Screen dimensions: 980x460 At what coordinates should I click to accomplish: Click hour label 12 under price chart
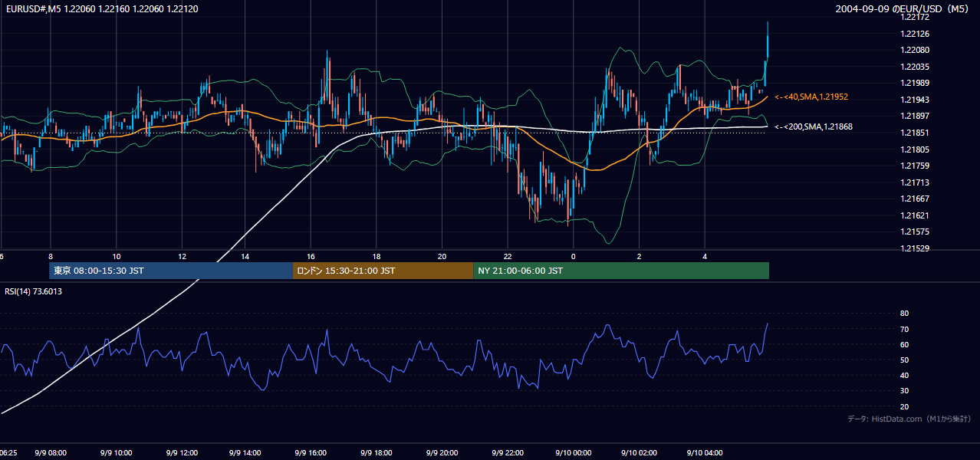pos(182,256)
